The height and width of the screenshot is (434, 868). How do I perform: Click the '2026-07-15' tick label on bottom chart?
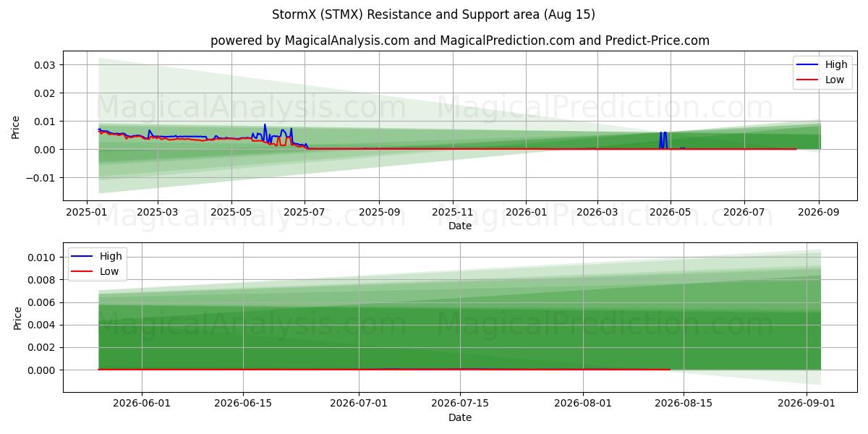coord(460,404)
